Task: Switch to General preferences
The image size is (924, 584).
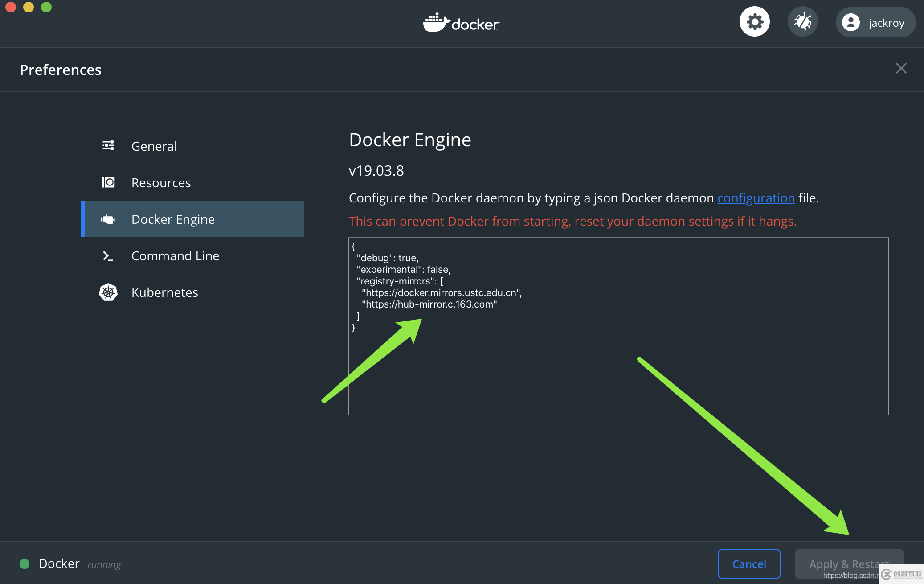Action: [x=154, y=146]
